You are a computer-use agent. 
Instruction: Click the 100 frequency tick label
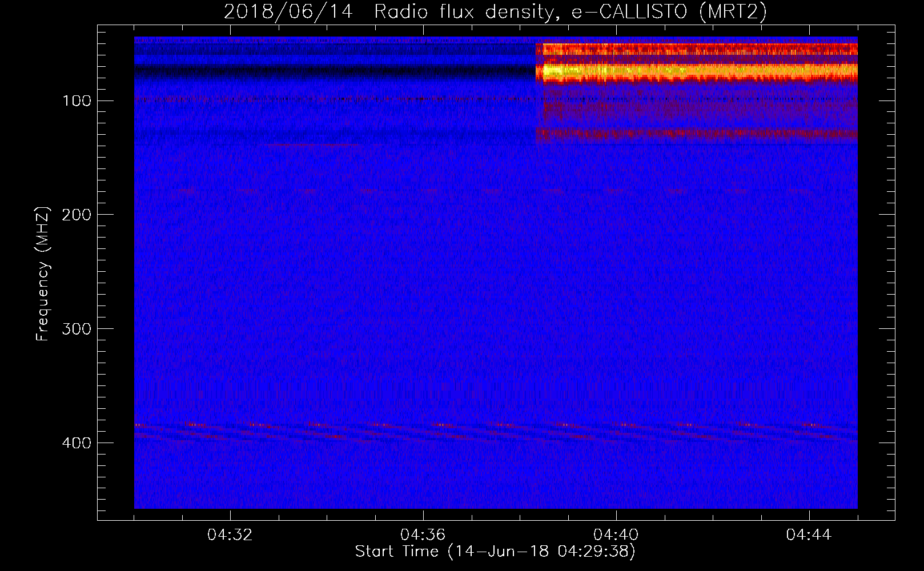[77, 101]
